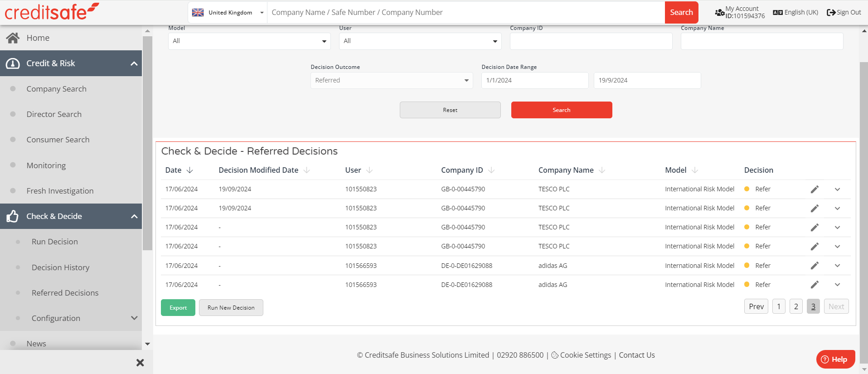
Task: Edit second TESCO PLC row dated 19/09/2024
Action: coord(815,209)
